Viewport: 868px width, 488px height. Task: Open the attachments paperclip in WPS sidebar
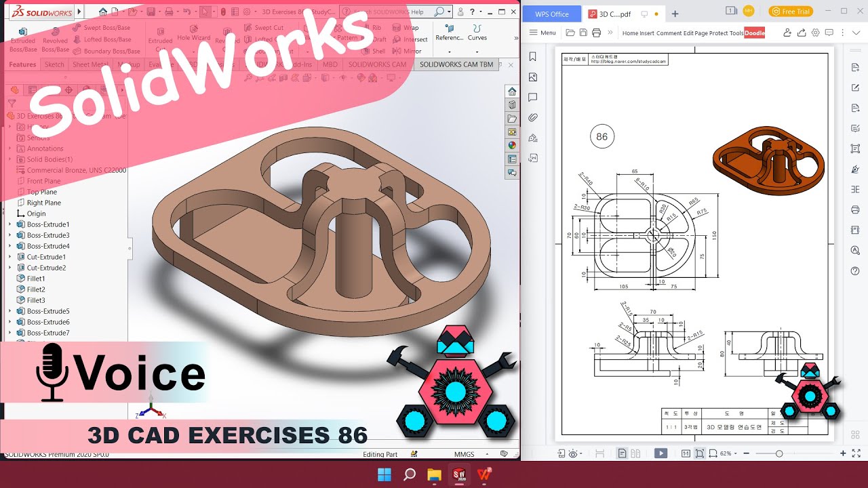click(533, 117)
